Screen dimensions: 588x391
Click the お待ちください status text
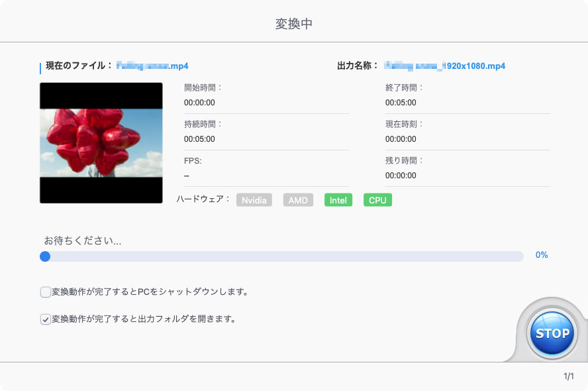pyautogui.click(x=83, y=241)
